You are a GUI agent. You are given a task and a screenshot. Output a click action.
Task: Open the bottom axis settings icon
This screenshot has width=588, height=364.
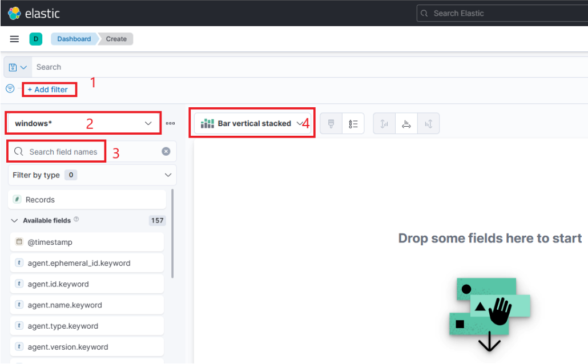pos(406,123)
